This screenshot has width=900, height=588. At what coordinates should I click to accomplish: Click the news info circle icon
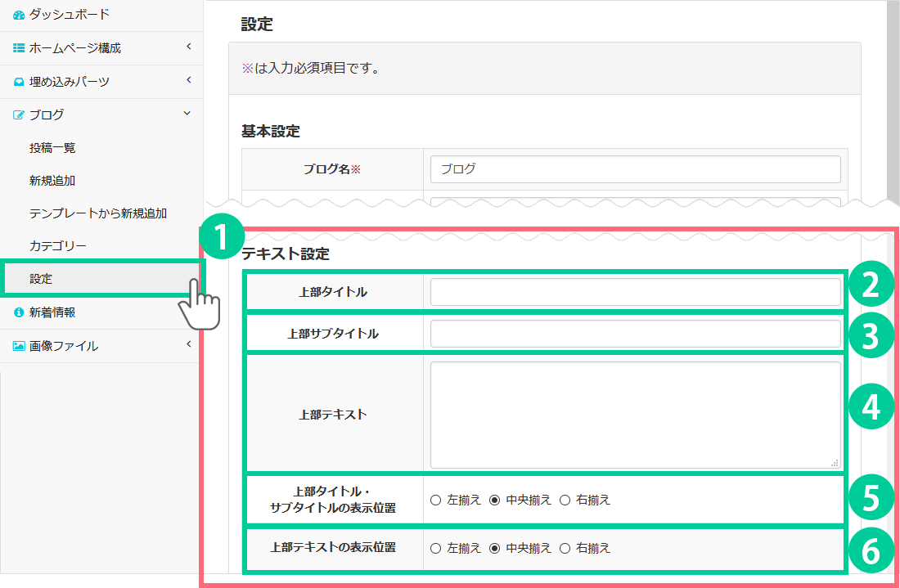click(19, 312)
